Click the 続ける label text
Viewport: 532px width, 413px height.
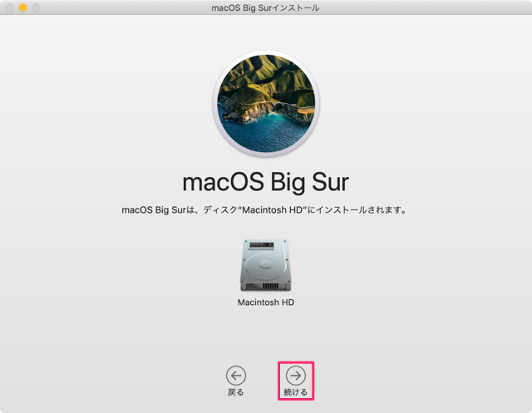(296, 392)
